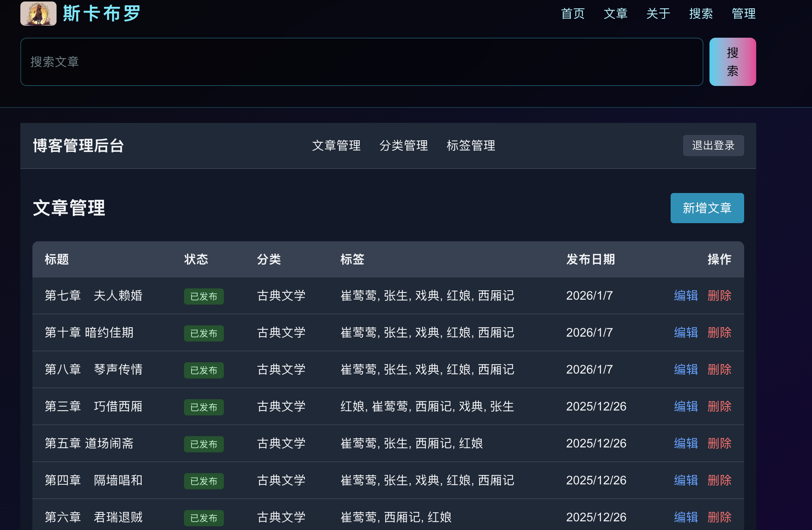Open the 文章 navigation item
Image resolution: width=812 pixels, height=530 pixels.
pos(616,14)
